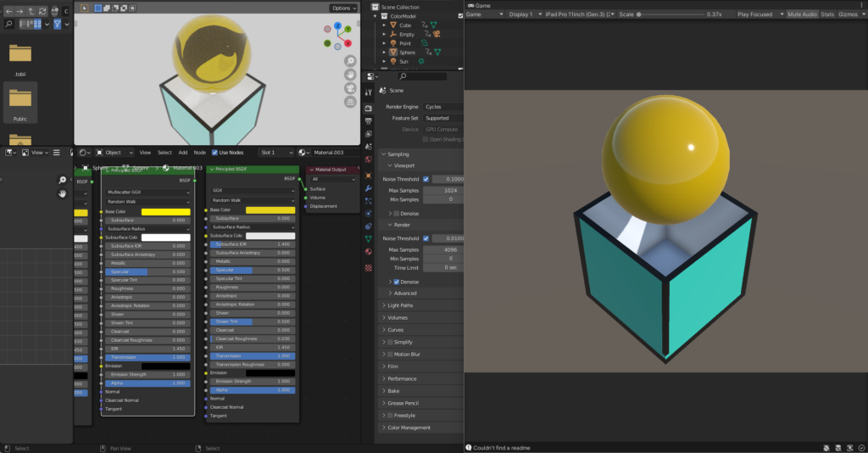868x453 pixels.
Task: Open the View Layer properties tab
Action: pyautogui.click(x=369, y=133)
